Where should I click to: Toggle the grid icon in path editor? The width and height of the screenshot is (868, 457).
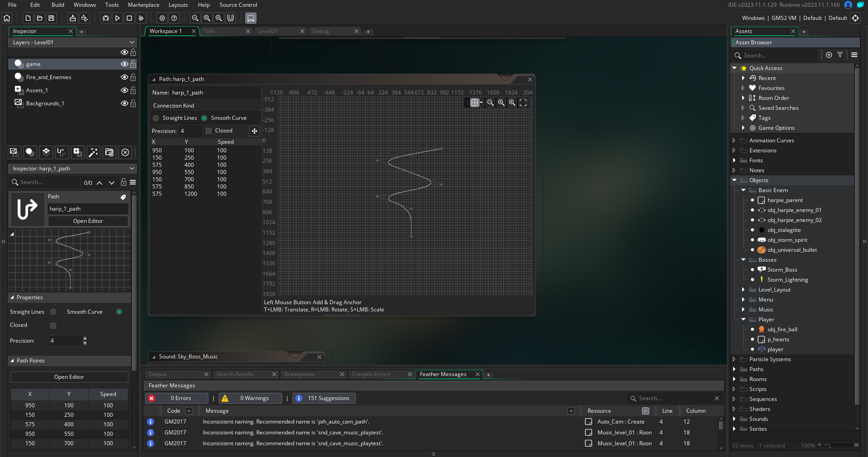tap(475, 103)
